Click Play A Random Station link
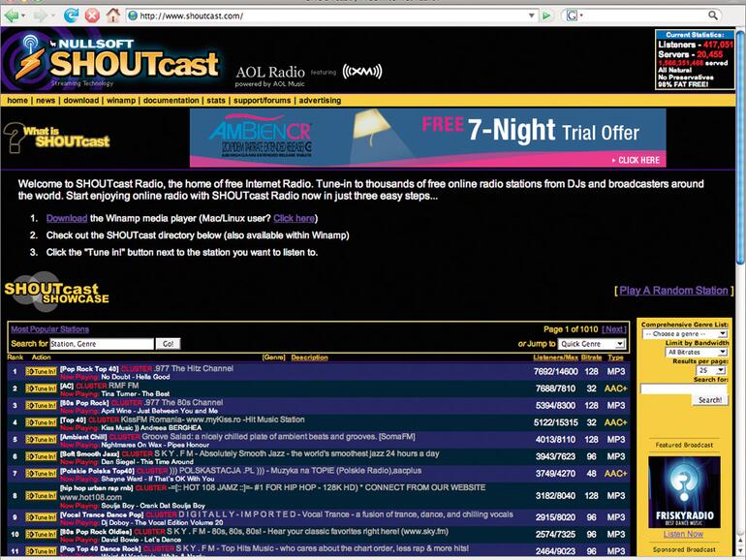The image size is (746, 560). click(x=673, y=291)
